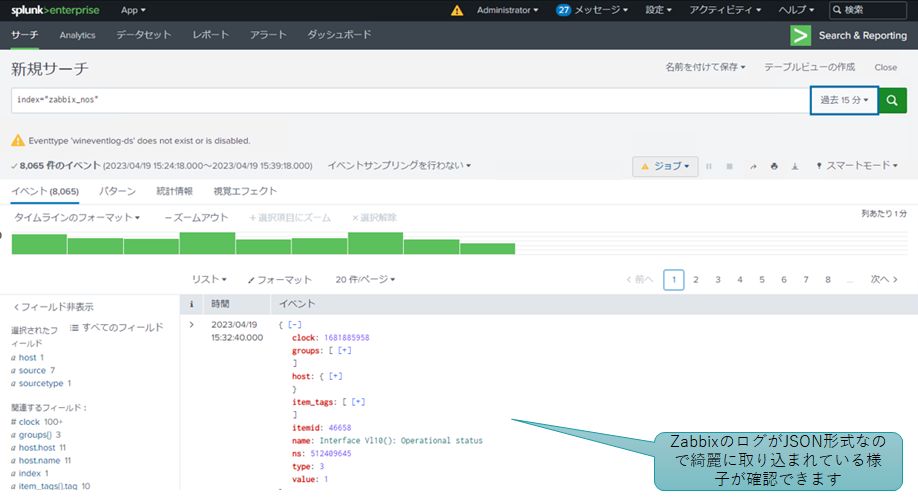Switch to the パターン tab
The width and height of the screenshot is (918, 500).
[x=117, y=191]
